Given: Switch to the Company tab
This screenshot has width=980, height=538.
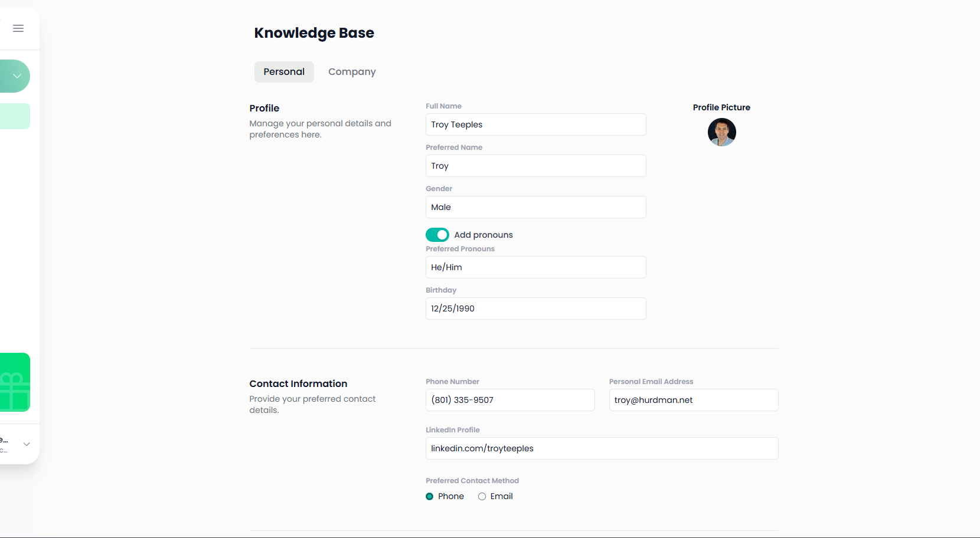Looking at the screenshot, I should 352,72.
